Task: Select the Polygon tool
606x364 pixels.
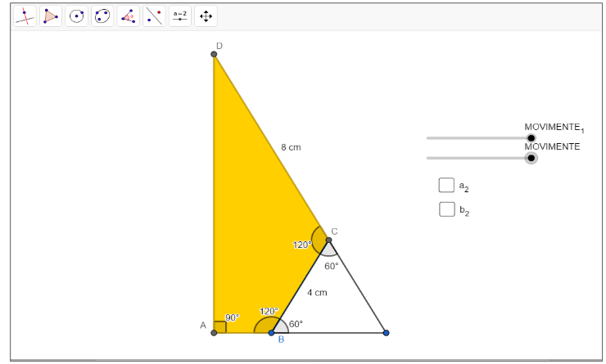Action: [x=51, y=16]
